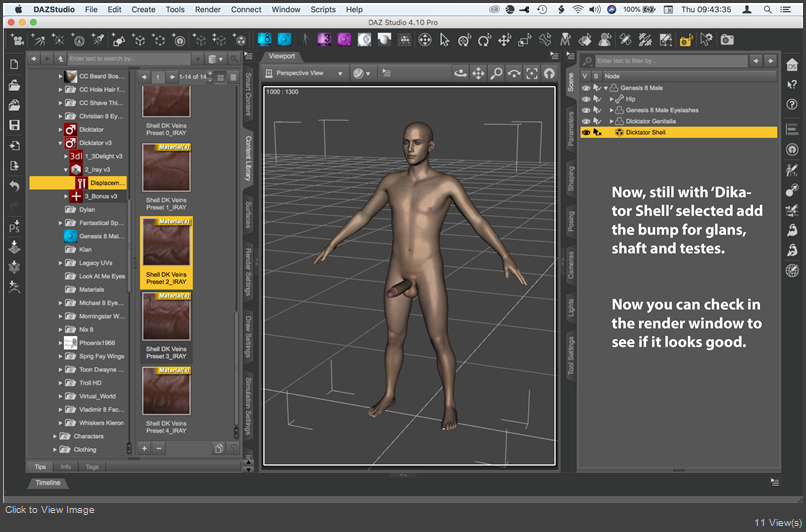Collapse the Genesis 8 Male scene node
The image size is (806, 532).
point(606,88)
